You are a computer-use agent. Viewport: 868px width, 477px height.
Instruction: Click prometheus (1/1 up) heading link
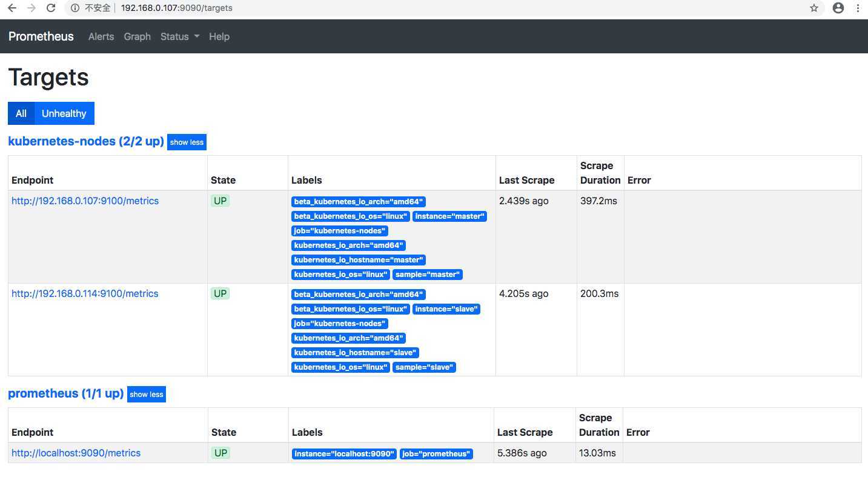[x=65, y=393]
